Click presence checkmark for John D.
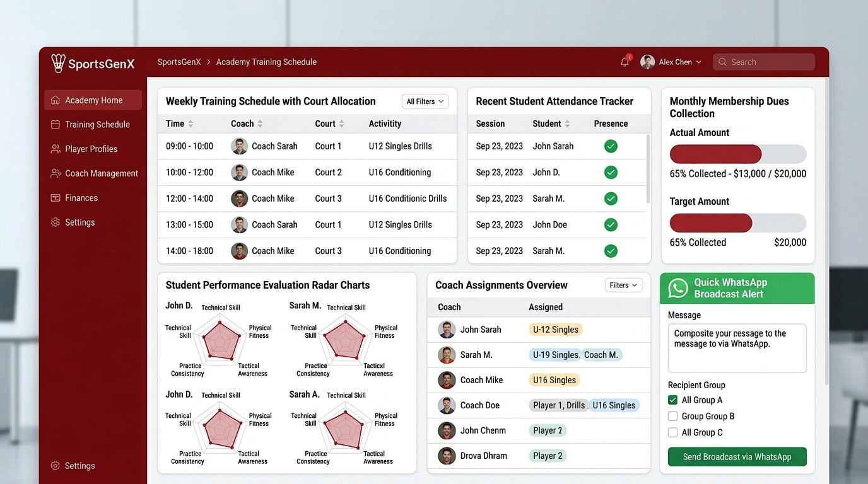This screenshot has height=484, width=868. 611,172
